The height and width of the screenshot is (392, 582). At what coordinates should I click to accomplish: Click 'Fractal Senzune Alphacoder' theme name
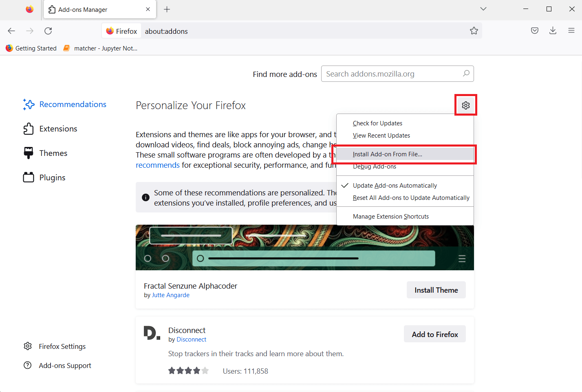[x=190, y=286]
